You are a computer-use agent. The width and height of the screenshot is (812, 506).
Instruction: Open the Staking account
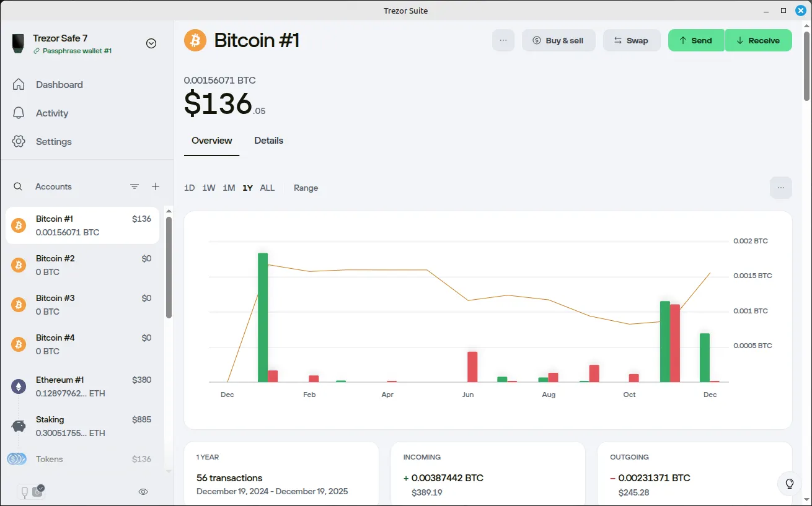point(81,425)
